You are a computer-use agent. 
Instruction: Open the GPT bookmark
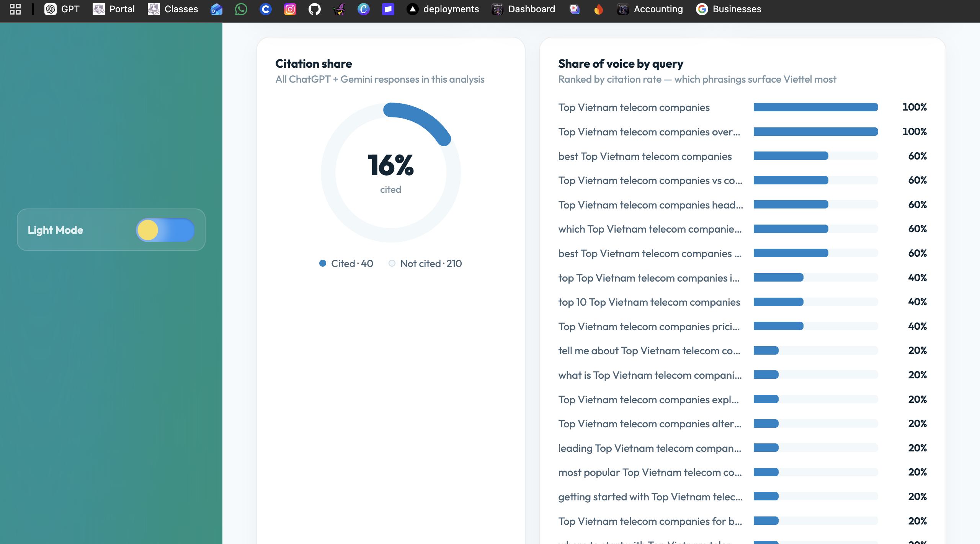(62, 9)
